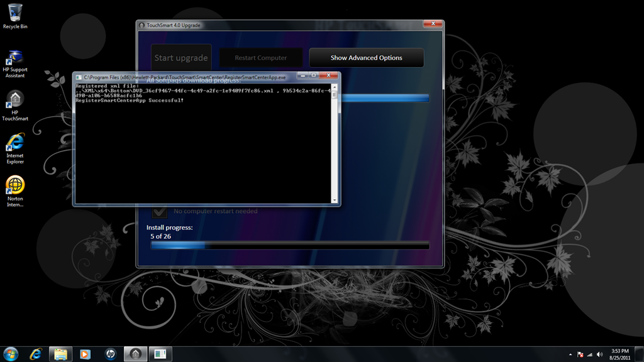Image resolution: width=644 pixels, height=362 pixels.
Task: Minimize the RegisterSmartCenterApp console window
Action: (303, 75)
